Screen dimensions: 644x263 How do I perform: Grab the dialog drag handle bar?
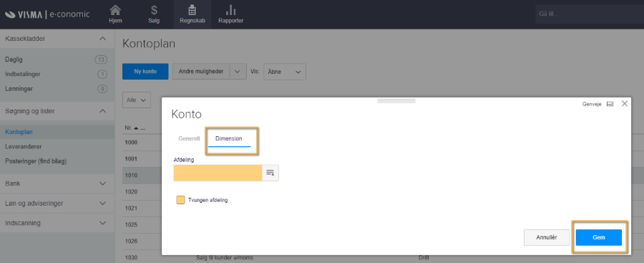pos(396,101)
